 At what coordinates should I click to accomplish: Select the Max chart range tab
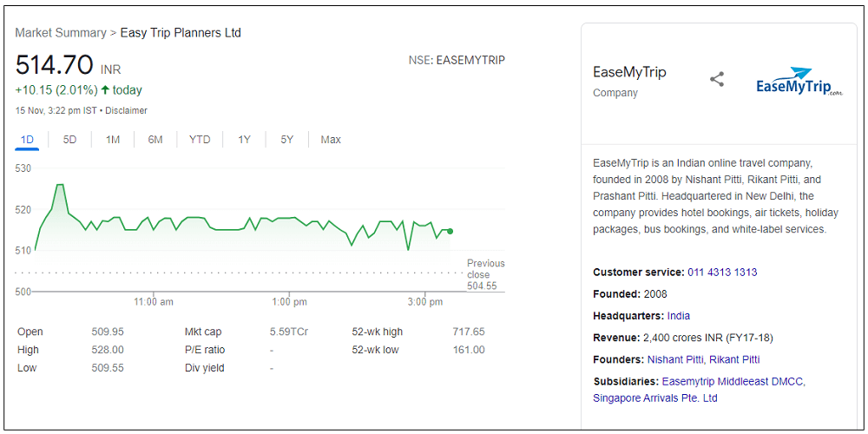tap(331, 140)
